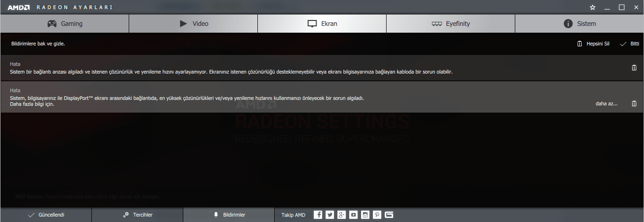Open AMD Google Plus page
644x222 pixels.
click(x=342, y=215)
